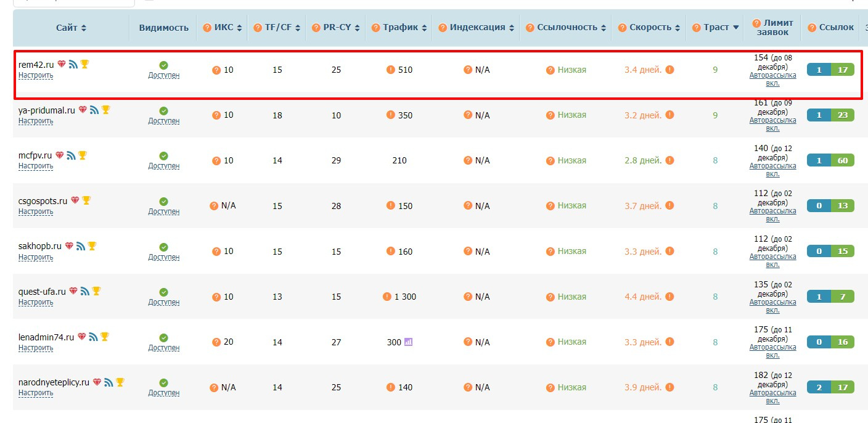The width and height of the screenshot is (868, 423).
Task: Click the ruby icon beside ya-pridumal.ru
Action: pyautogui.click(x=83, y=110)
